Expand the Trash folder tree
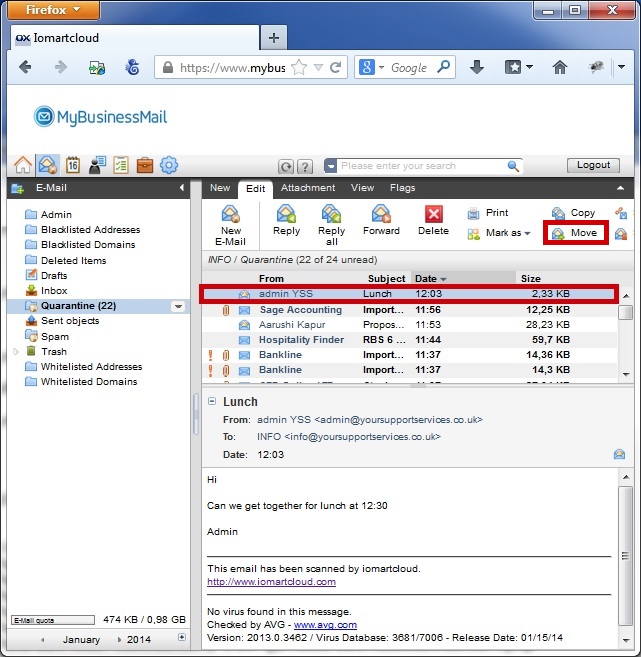 (x=16, y=352)
